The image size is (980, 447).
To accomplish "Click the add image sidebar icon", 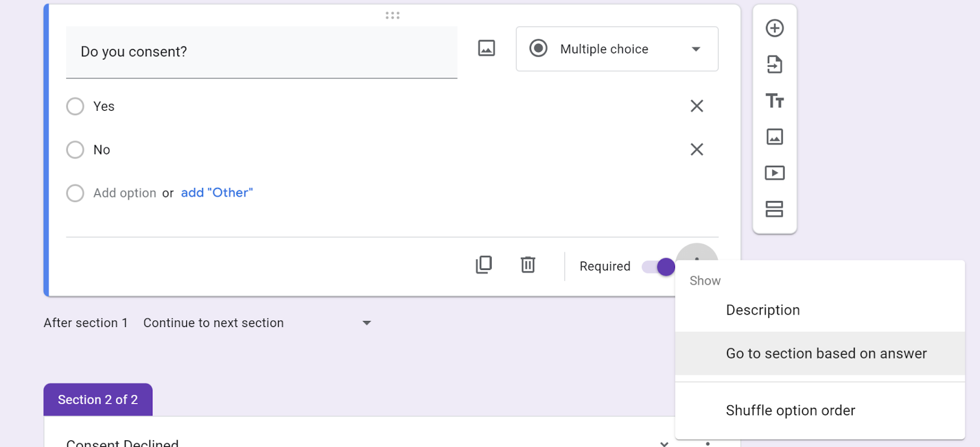I will (x=775, y=137).
